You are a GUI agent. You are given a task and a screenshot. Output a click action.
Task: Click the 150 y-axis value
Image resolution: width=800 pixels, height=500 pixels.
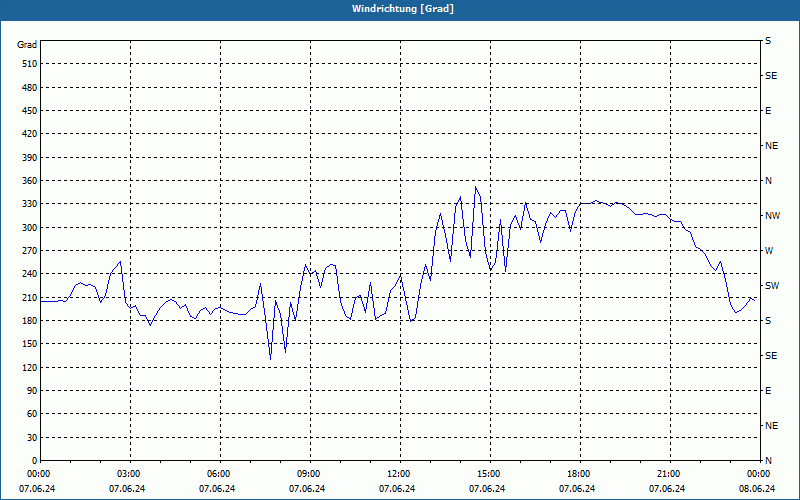tap(30, 343)
